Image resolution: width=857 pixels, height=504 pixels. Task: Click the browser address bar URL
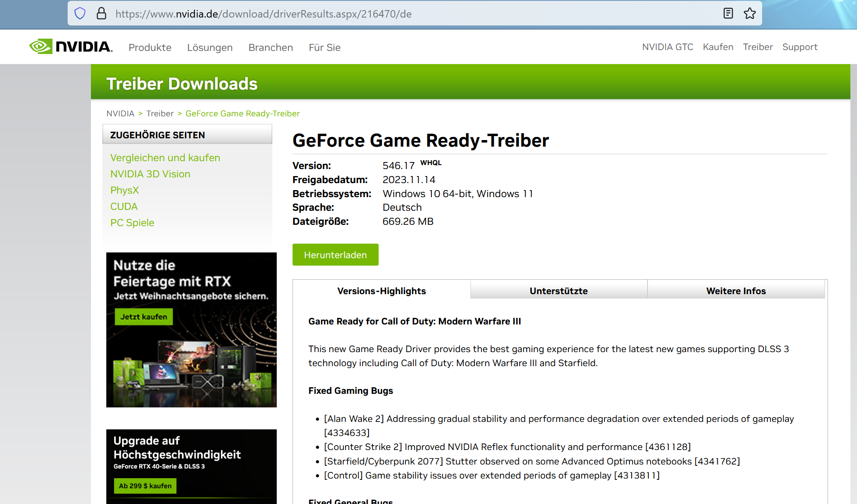[x=264, y=14]
